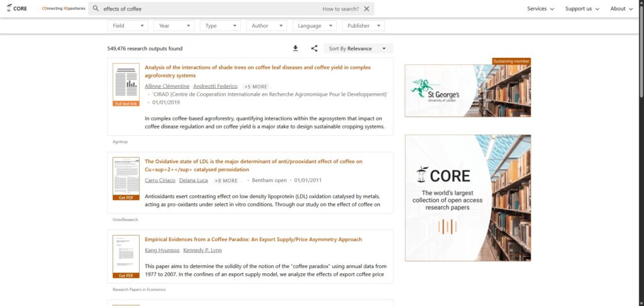The width and height of the screenshot is (644, 306).
Task: Open the Language filter dropdown
Action: pyautogui.click(x=314, y=25)
